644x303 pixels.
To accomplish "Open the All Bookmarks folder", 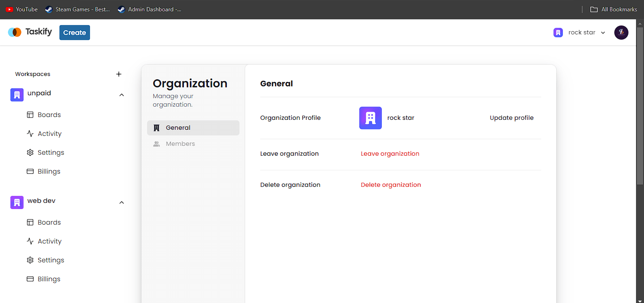I will 614,9.
